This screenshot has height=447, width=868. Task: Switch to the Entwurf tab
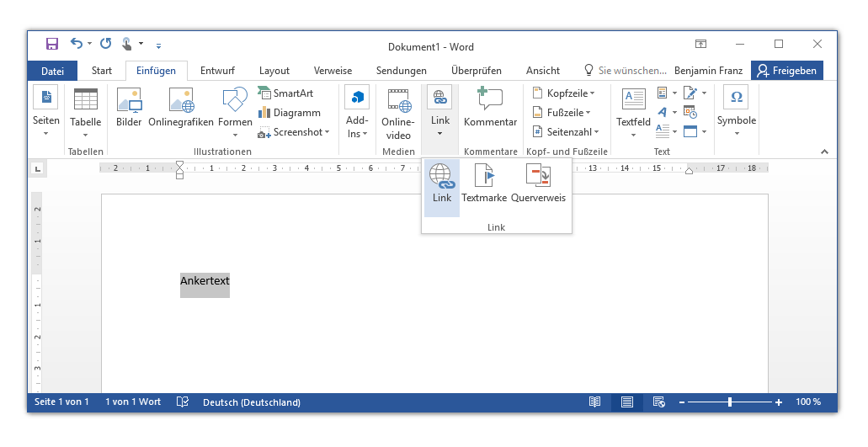point(217,71)
